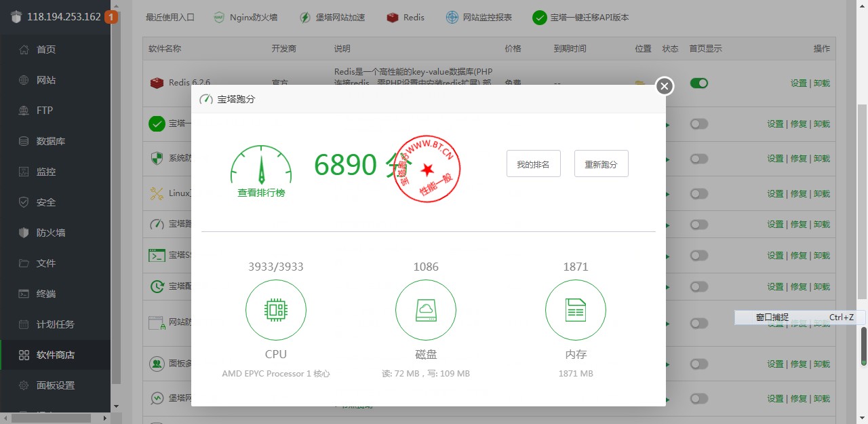Click the people icon of 面板多 row

click(157, 364)
